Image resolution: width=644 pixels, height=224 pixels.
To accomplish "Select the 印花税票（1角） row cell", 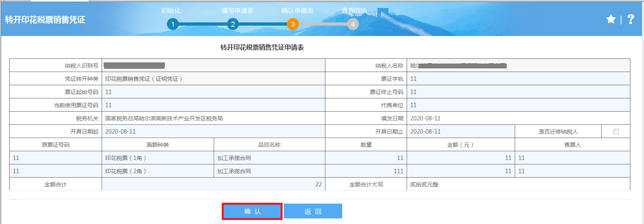I will pyautogui.click(x=158, y=158).
